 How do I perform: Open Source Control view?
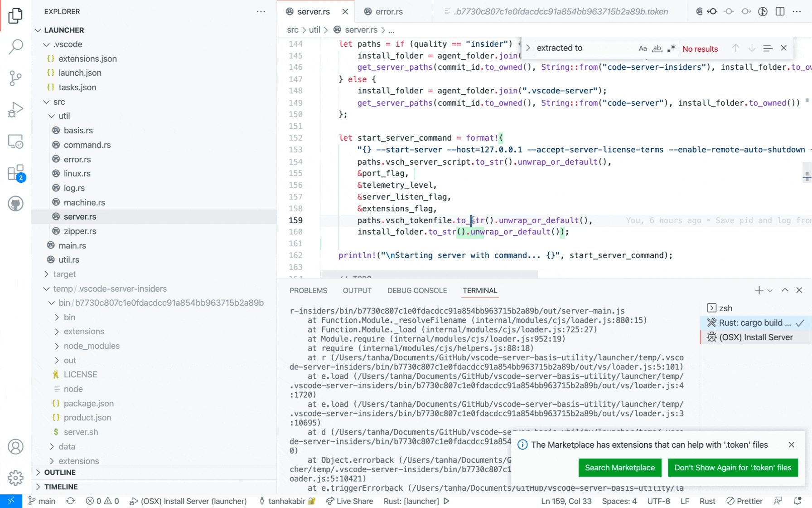pyautogui.click(x=15, y=78)
